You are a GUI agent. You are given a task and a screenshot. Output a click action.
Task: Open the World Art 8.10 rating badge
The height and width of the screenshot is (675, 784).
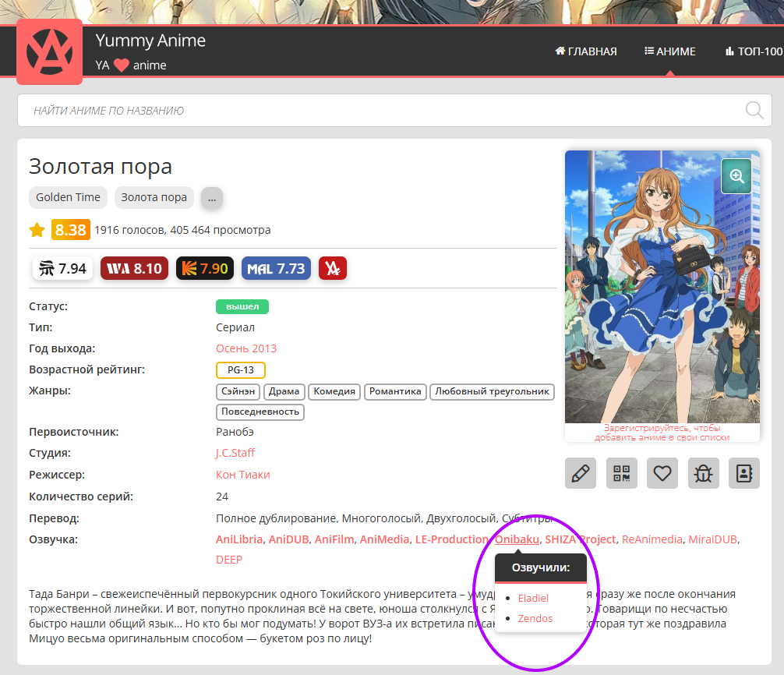[x=135, y=268]
